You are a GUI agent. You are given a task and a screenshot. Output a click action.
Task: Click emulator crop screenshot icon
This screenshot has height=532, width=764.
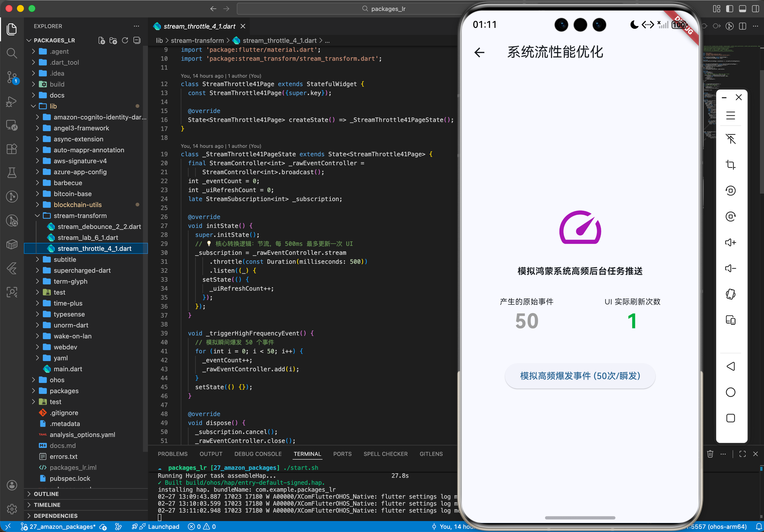tap(730, 164)
